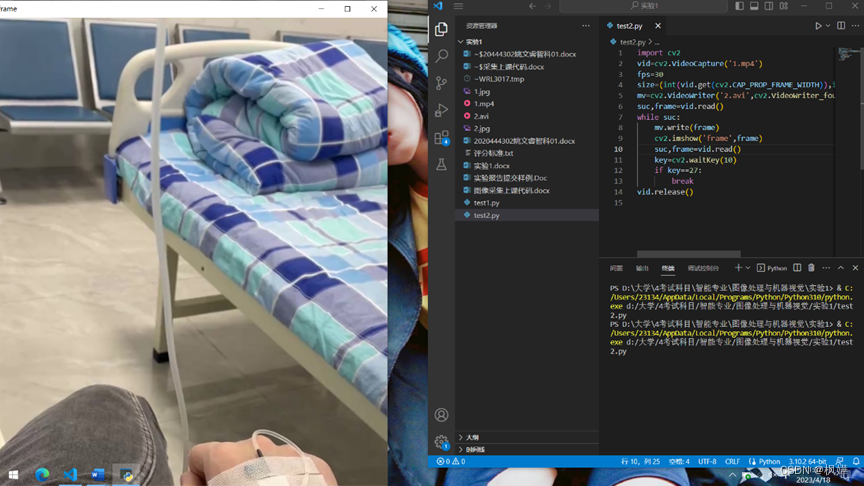The image size is (864, 486).
Task: Open Customize Layout icon in title bar
Action: [784, 6]
